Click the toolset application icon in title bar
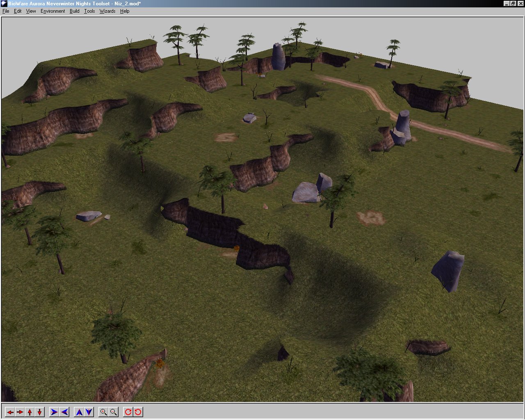 (x=4, y=4)
